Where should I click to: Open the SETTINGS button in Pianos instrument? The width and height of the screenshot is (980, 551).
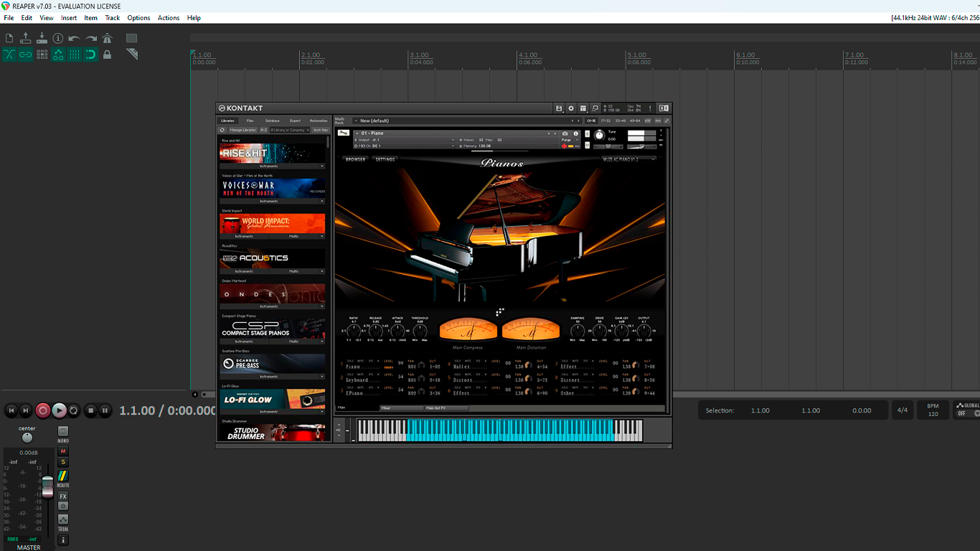tap(385, 159)
